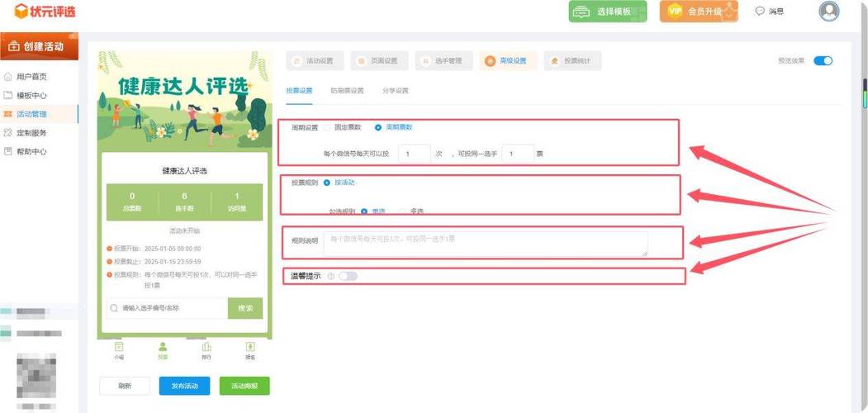Select the 固定票数 radio option

point(326,126)
